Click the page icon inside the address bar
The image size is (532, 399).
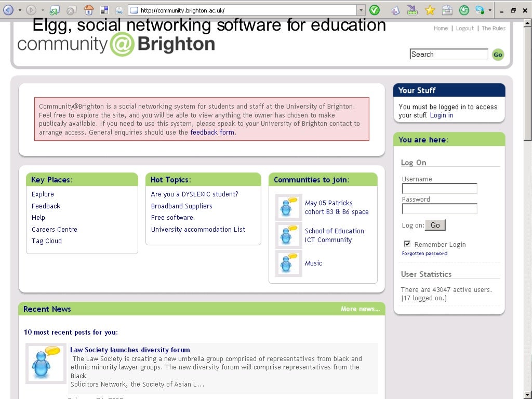point(135,10)
